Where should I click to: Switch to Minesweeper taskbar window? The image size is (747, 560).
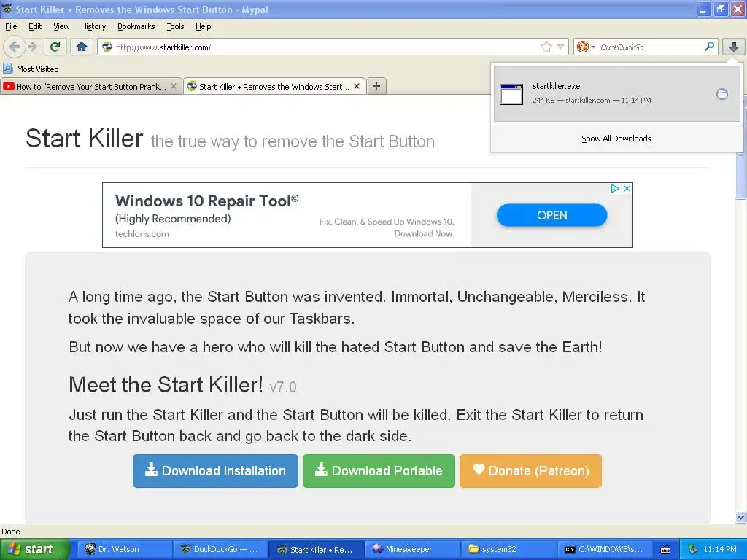[x=413, y=549]
